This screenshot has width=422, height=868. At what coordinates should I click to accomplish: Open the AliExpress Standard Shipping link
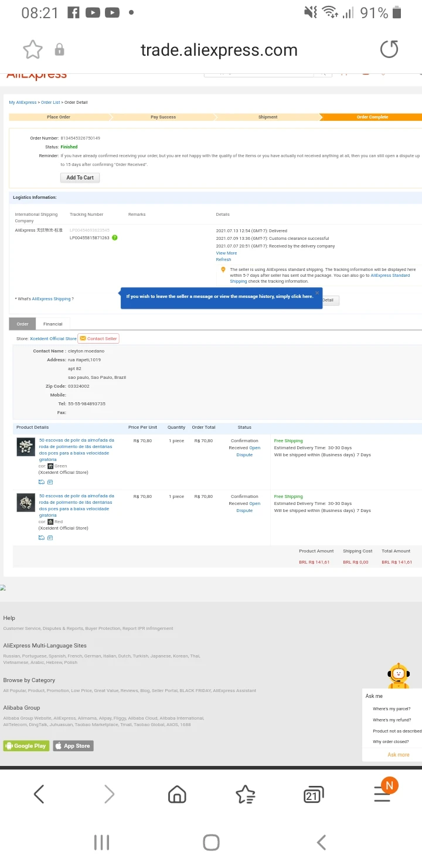click(x=320, y=279)
